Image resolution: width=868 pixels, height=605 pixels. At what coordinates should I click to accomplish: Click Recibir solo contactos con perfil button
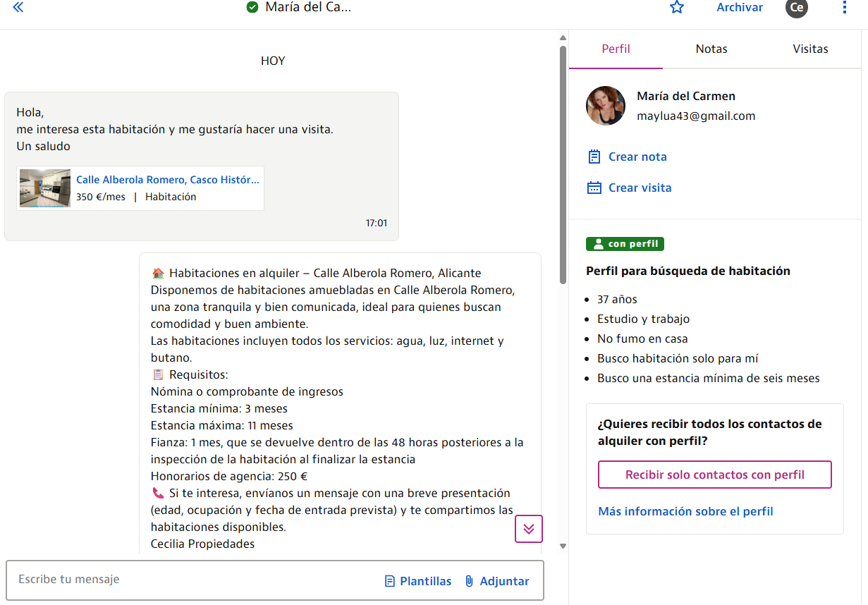tap(715, 475)
